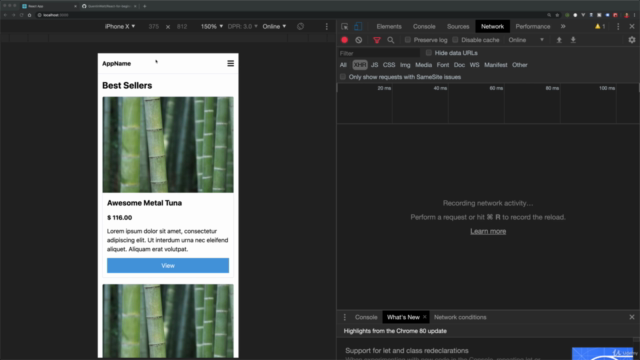Filter requests by Font type
Image resolution: width=640 pixels, height=360 pixels.
[443, 65]
